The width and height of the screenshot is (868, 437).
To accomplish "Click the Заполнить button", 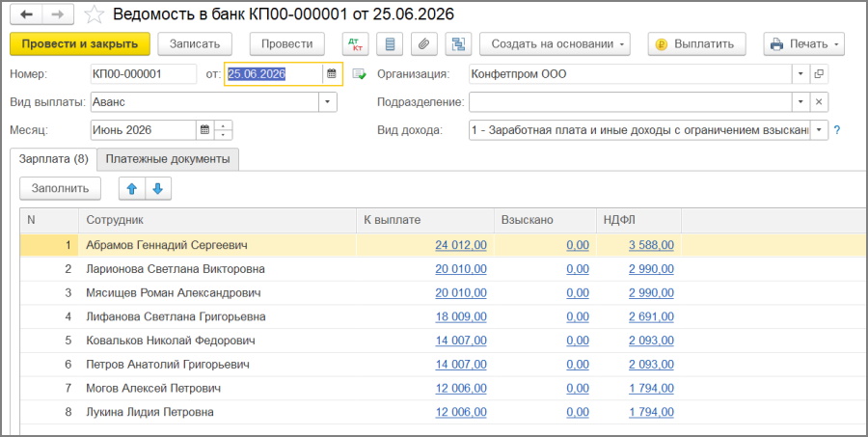I will (61, 189).
